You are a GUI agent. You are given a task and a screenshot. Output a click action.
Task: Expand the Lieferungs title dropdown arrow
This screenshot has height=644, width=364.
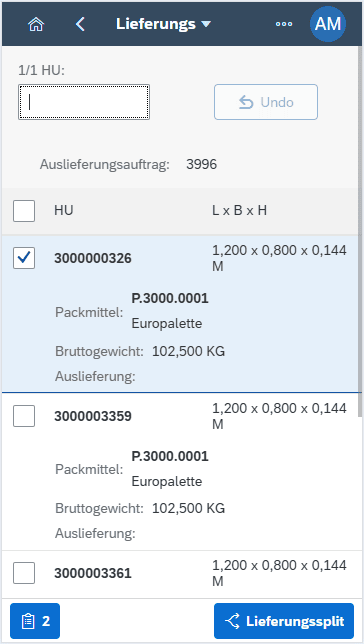tap(206, 25)
